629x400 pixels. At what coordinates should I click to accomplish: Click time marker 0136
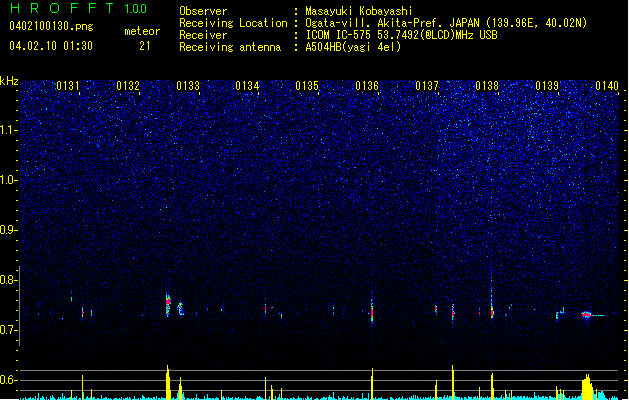[x=367, y=86]
